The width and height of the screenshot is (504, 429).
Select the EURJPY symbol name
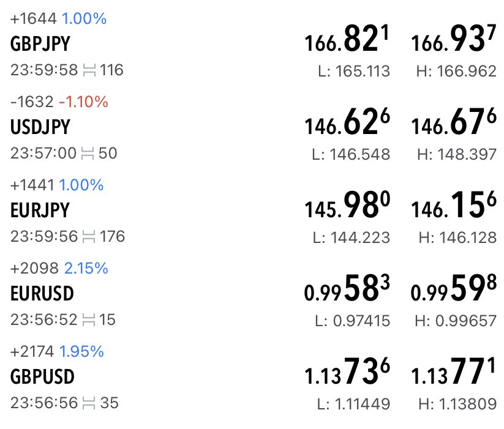point(40,211)
